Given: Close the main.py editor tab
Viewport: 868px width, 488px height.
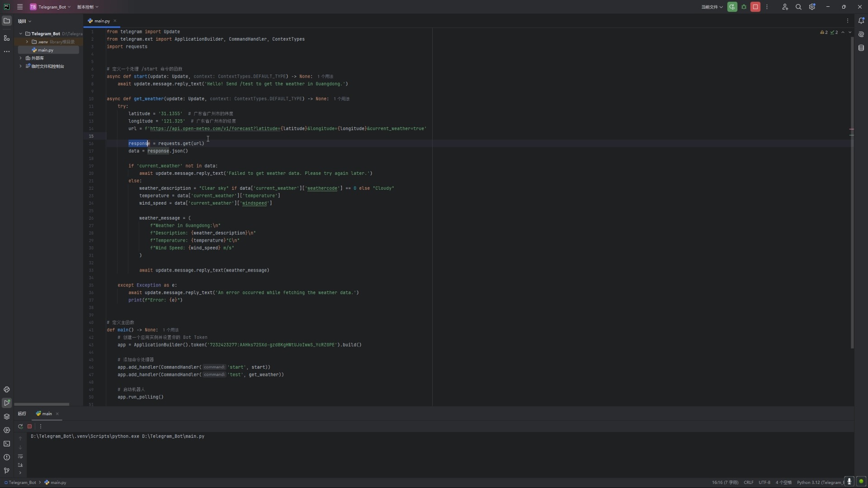Looking at the screenshot, I should [x=115, y=21].
